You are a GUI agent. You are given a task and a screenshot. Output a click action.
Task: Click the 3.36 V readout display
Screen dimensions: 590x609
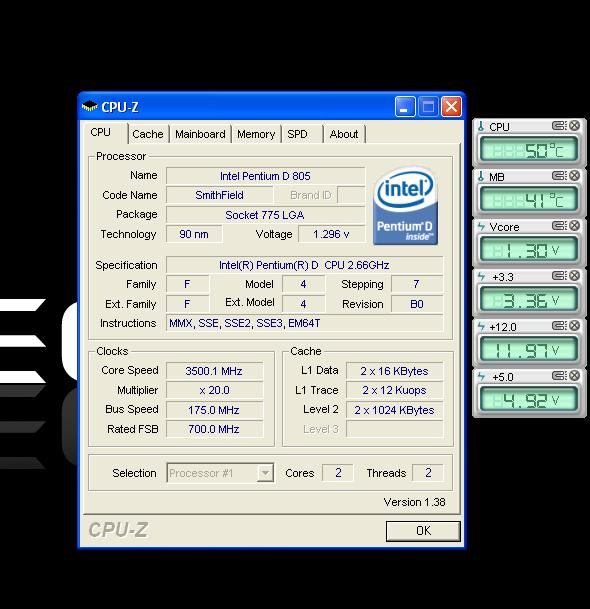tap(529, 300)
